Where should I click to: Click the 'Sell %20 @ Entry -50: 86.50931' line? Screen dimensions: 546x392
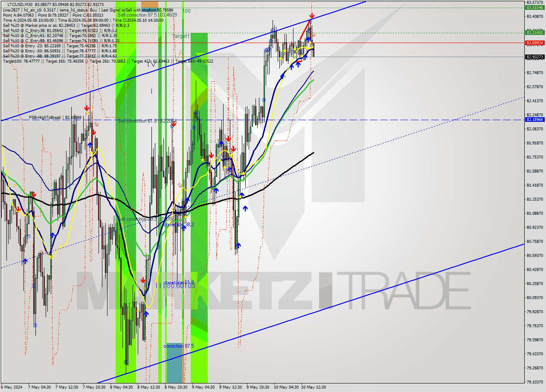click(x=60, y=51)
